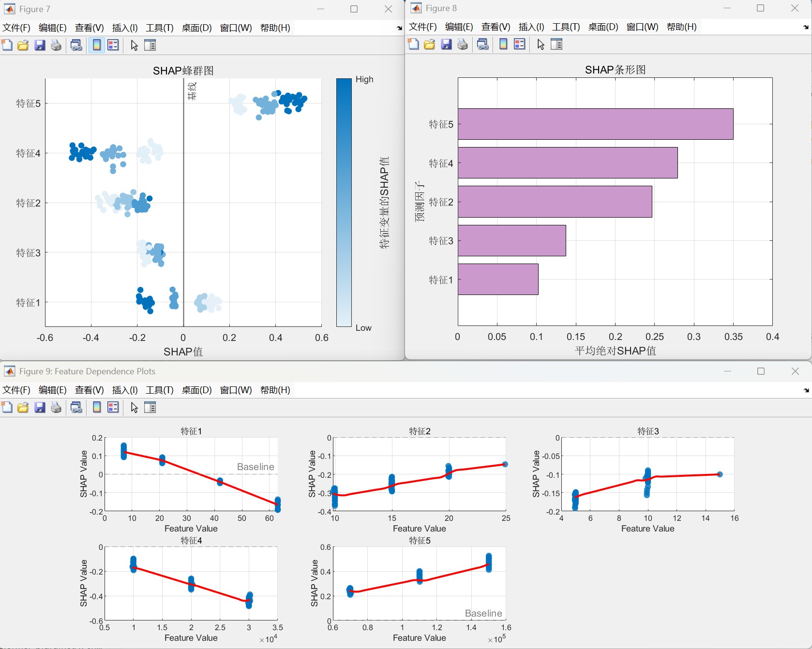This screenshot has height=649, width=812.
Task: Enable Edit Plot arrow in Figure 9
Action: [134, 408]
